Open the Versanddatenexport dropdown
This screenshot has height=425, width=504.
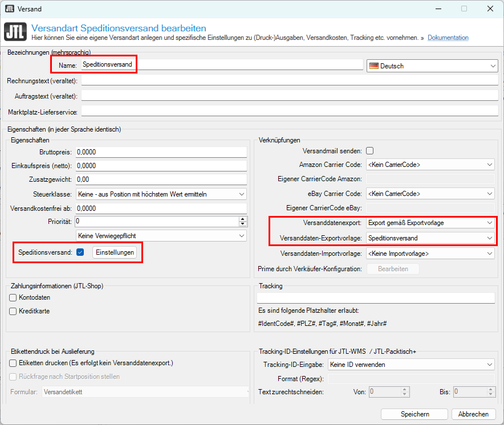tap(430, 223)
